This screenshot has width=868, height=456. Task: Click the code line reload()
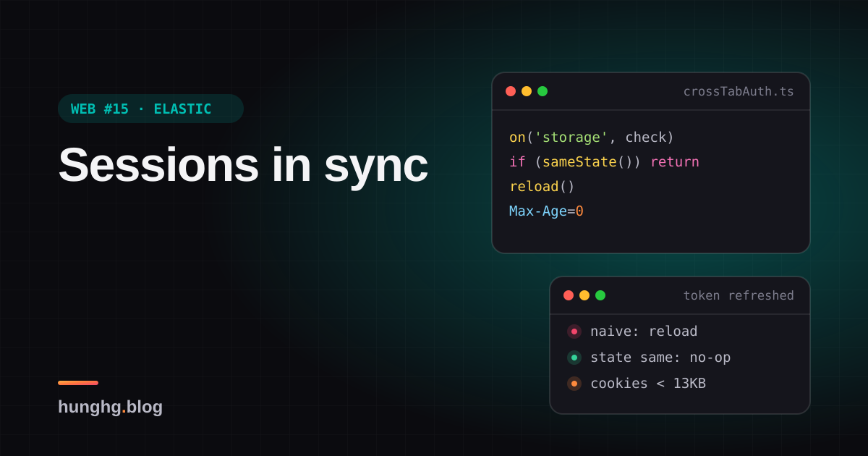[x=542, y=187]
